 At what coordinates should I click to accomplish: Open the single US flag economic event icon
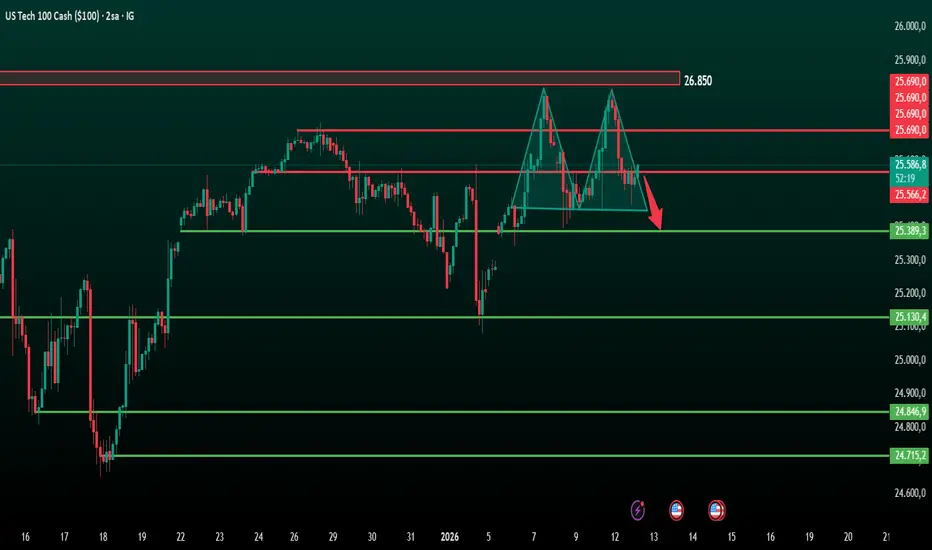676,510
